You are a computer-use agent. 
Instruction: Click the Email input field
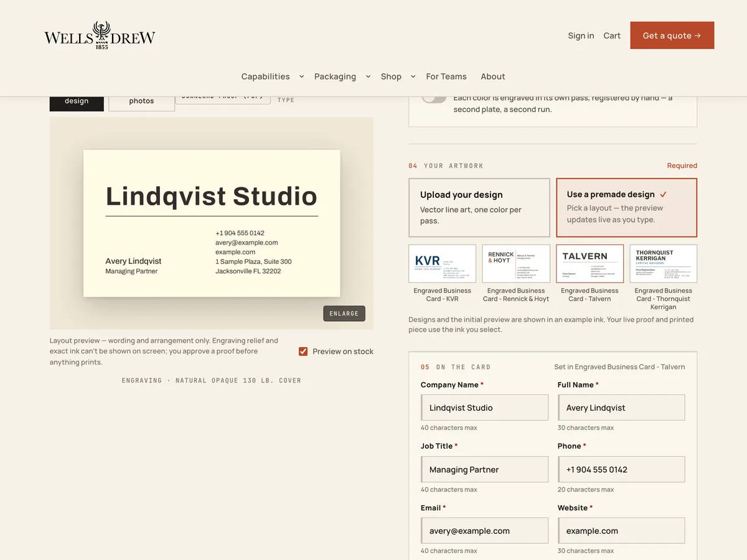[x=484, y=531]
